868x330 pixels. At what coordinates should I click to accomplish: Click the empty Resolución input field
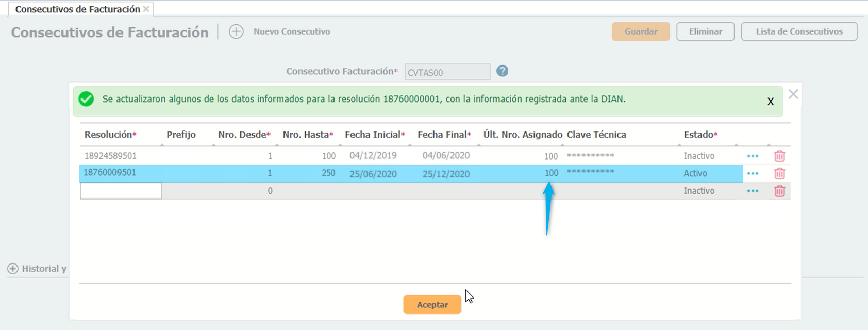121,191
